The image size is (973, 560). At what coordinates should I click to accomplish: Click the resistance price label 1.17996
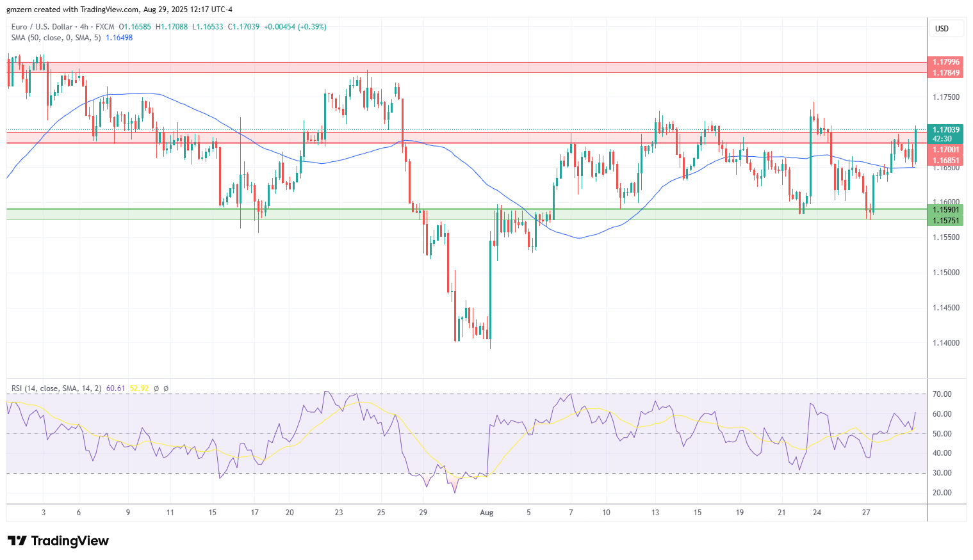click(x=945, y=62)
